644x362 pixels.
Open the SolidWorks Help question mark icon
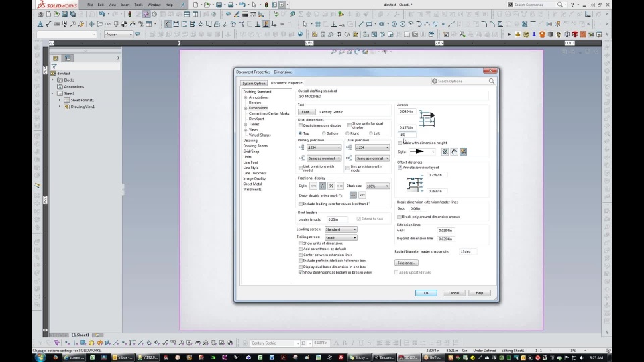coord(572,5)
